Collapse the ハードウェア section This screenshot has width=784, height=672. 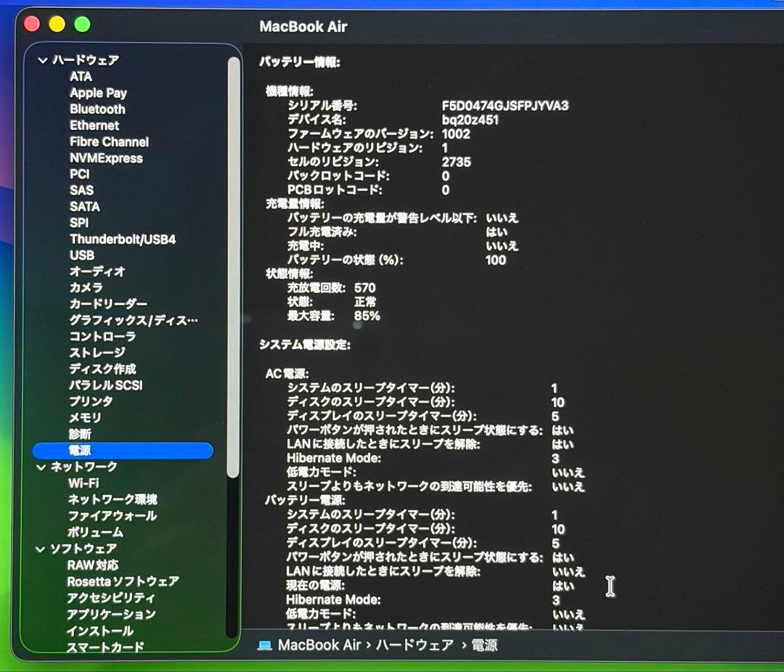point(43,60)
